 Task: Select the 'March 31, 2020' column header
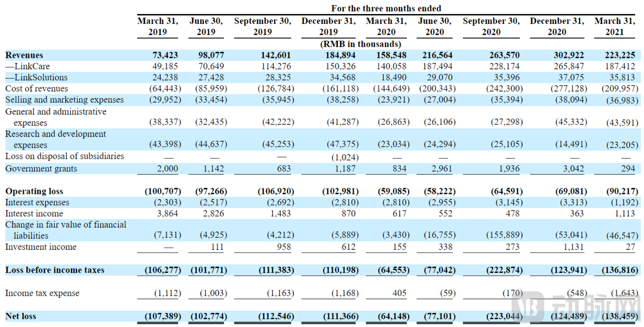[x=386, y=26]
